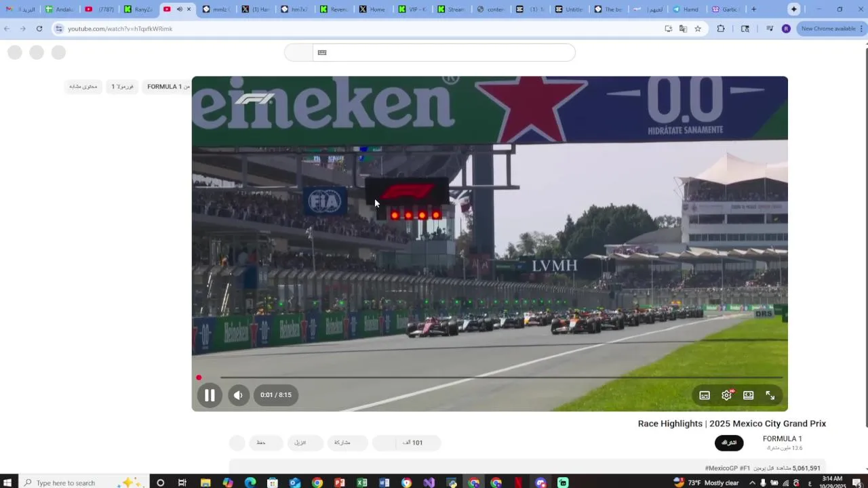Select the 'محتوى مشابه' filter chip

[x=83, y=87]
